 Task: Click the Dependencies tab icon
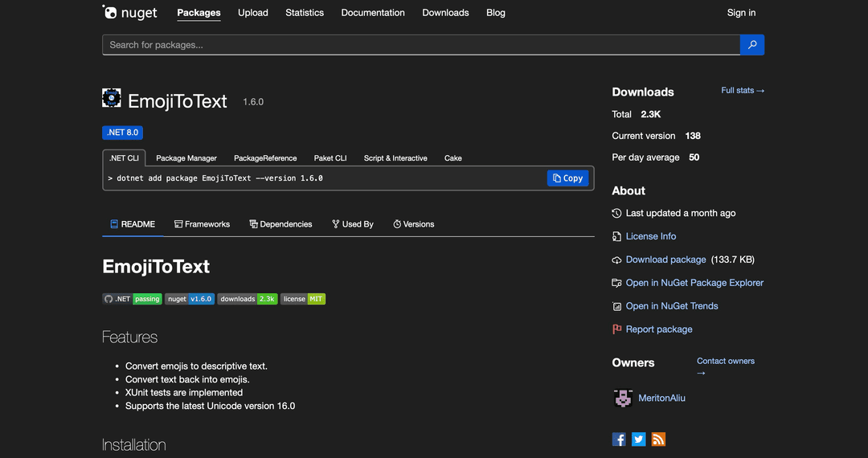(253, 224)
